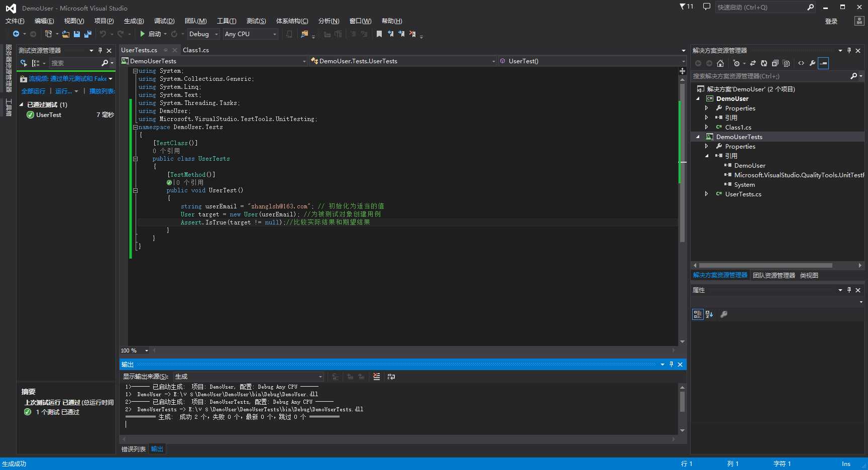Click the Open File folder icon

tap(66, 34)
